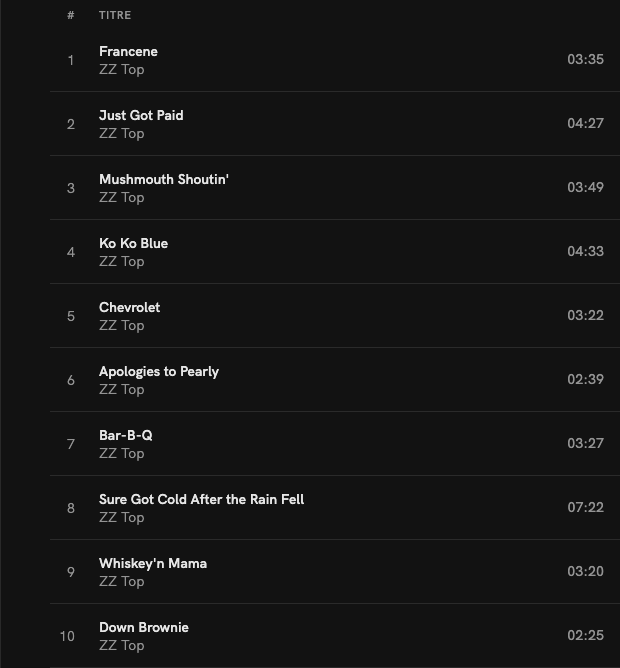This screenshot has height=668, width=620.
Task: Click the Mushmouth Shoutin' track title
Action: click(164, 179)
